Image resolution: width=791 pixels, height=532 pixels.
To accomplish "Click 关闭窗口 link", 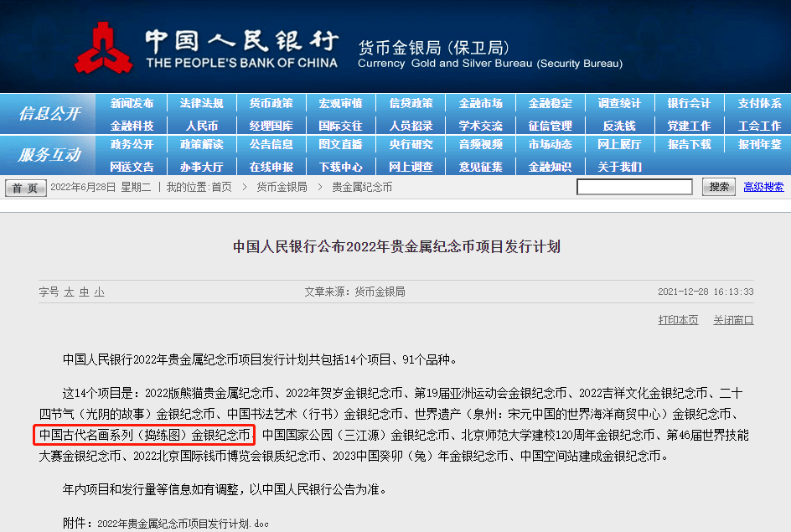I will pyautogui.click(x=733, y=320).
